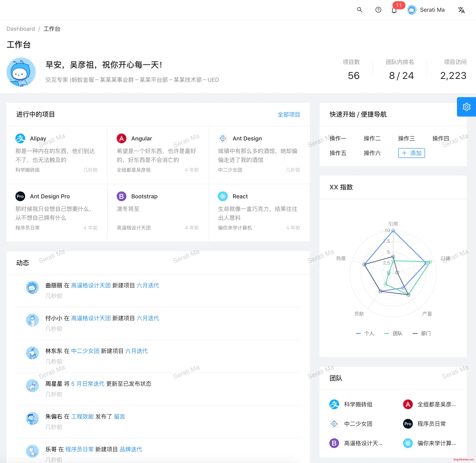Screen dimensions: 476x463
Task: Click the Alipay project logo icon
Action: (20, 138)
